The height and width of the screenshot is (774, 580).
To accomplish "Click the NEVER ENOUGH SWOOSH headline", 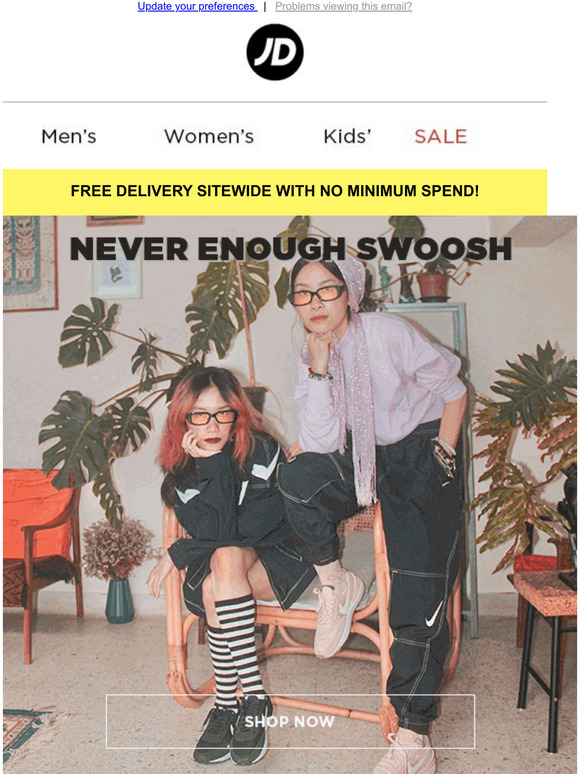I will tap(291, 248).
